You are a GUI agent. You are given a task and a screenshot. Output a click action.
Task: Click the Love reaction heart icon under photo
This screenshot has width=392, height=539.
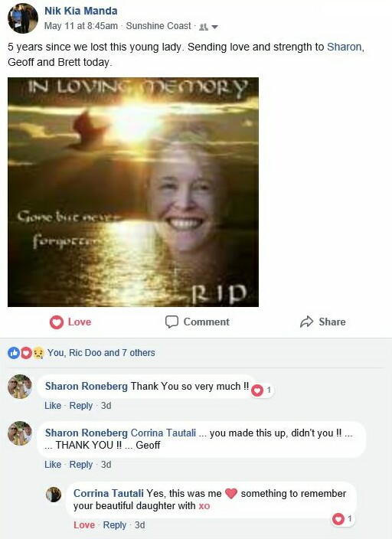tap(57, 322)
